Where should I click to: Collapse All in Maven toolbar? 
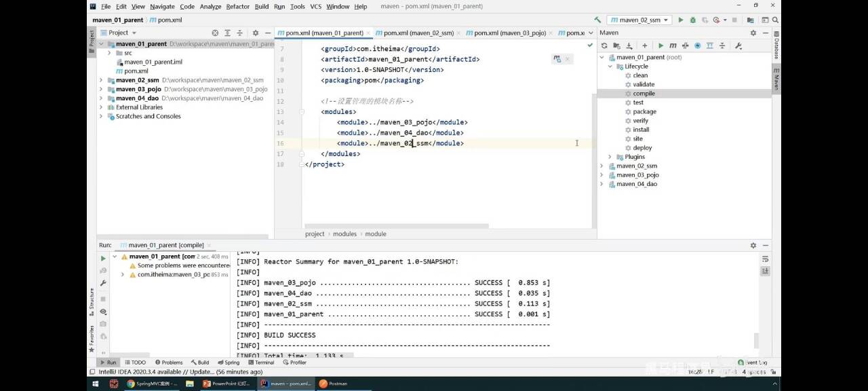pos(722,45)
